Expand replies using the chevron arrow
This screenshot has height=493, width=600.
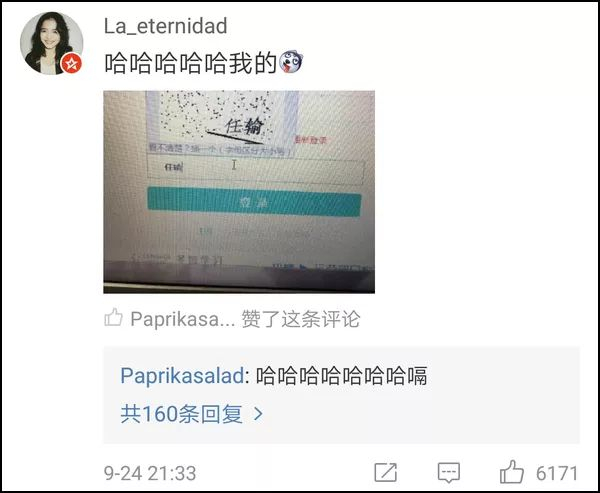coord(259,414)
